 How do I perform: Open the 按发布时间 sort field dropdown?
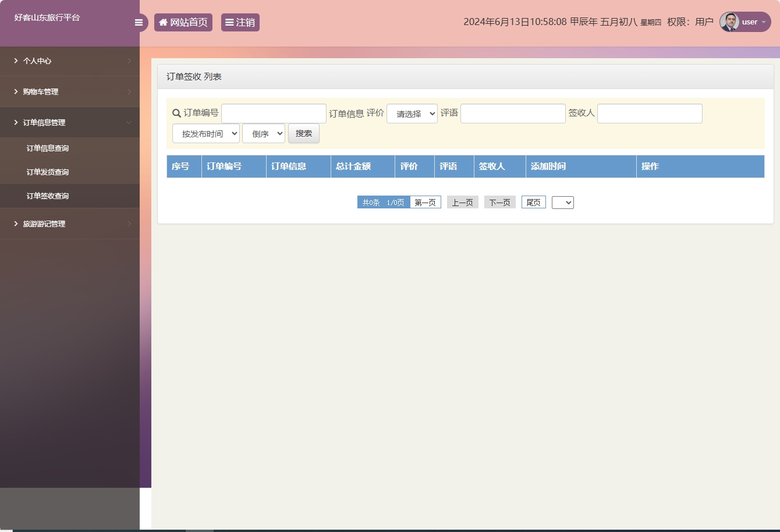[x=205, y=133]
